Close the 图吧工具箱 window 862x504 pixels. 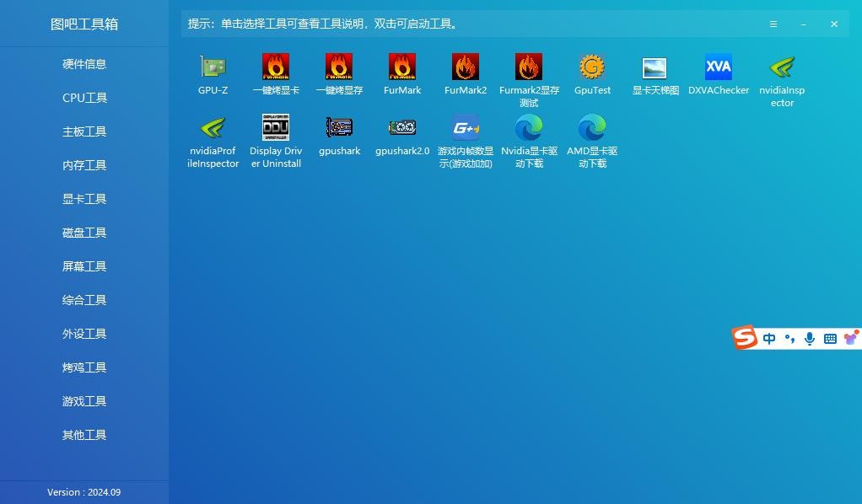[834, 24]
